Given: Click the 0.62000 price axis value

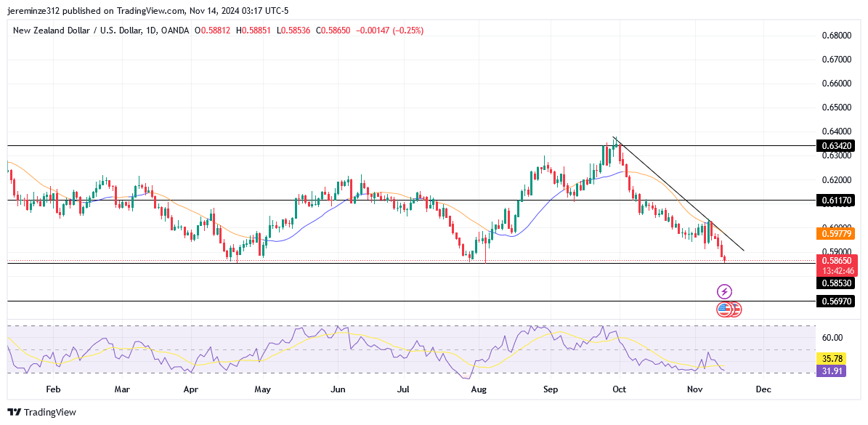Looking at the screenshot, I should pos(836,180).
